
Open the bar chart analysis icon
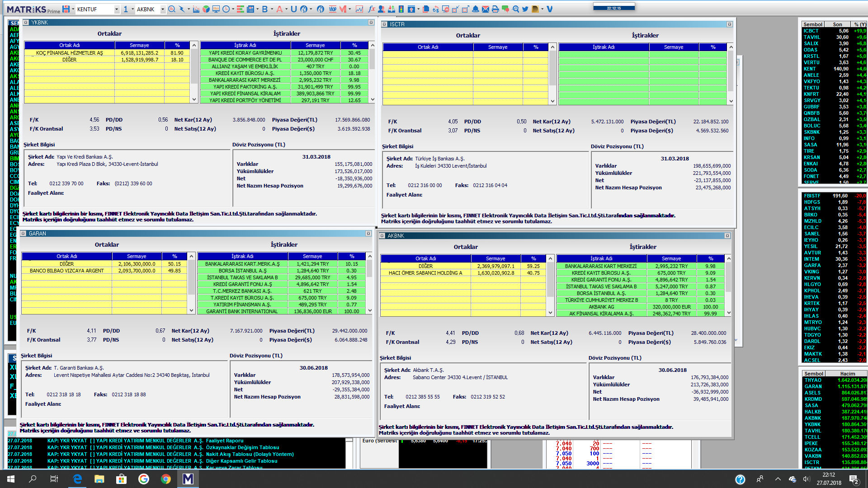[196, 9]
